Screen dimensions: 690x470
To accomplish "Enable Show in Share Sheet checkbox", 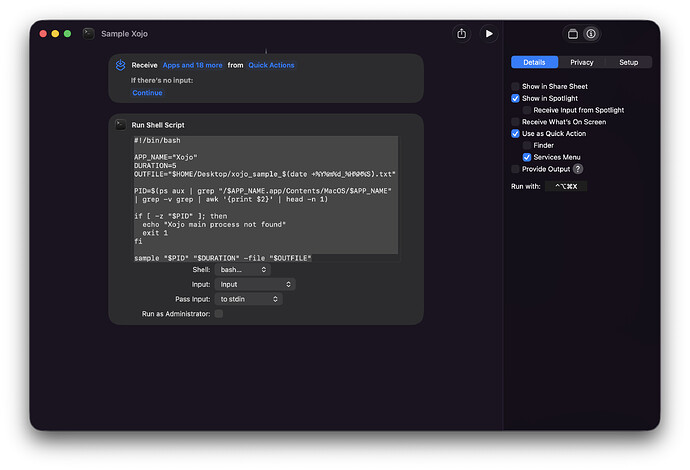I will pyautogui.click(x=515, y=86).
